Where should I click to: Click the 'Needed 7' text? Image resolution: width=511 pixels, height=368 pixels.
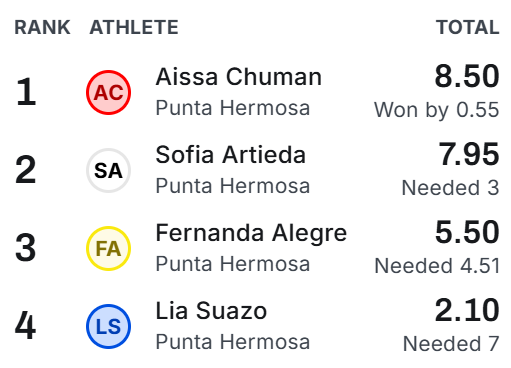(451, 344)
